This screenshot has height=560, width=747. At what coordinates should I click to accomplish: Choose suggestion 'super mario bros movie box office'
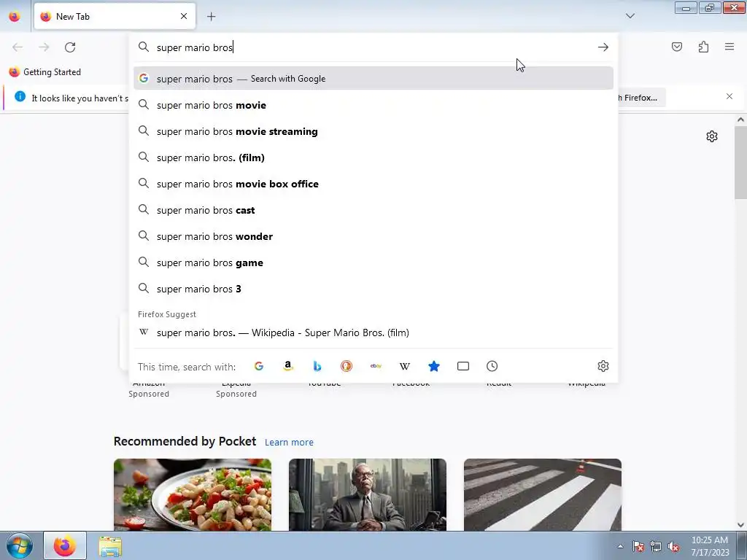pyautogui.click(x=373, y=184)
